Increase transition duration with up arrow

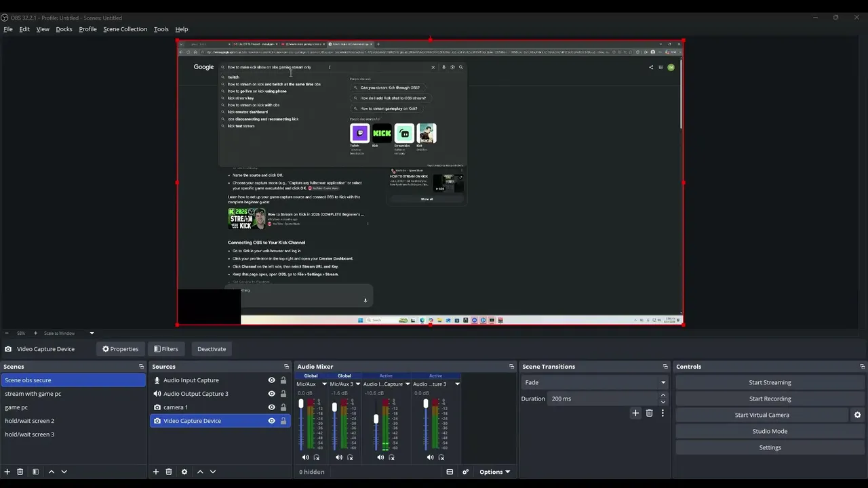tap(663, 395)
